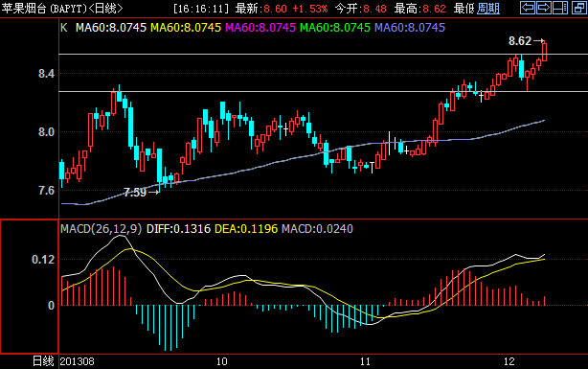Click the right arrow navigation icon
The width and height of the screenshot is (588, 369).
pyautogui.click(x=544, y=8)
